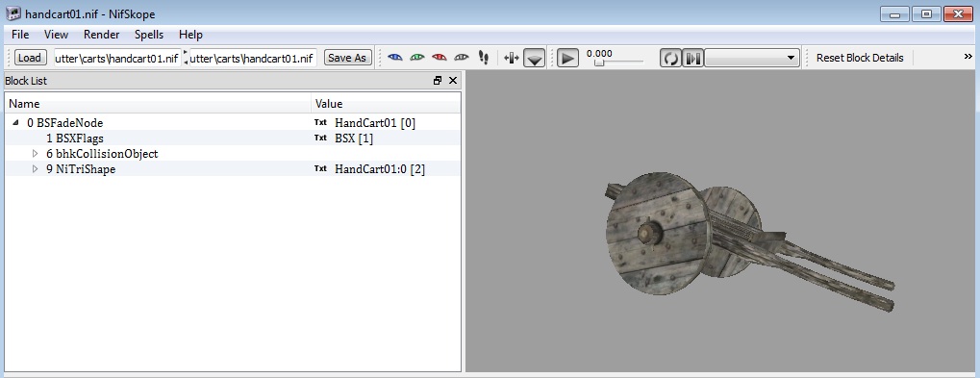Screen dimensions: 980x378
Task: Select the blue eye view icon
Action: [395, 58]
